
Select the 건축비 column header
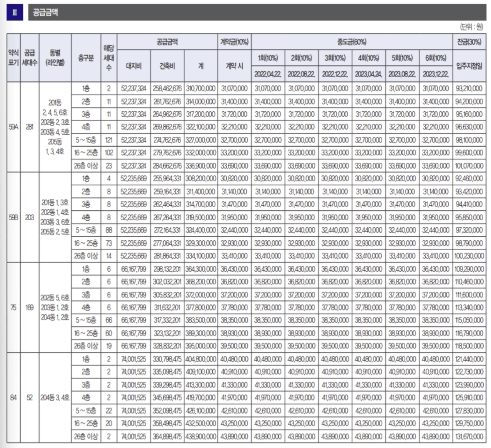coord(167,66)
